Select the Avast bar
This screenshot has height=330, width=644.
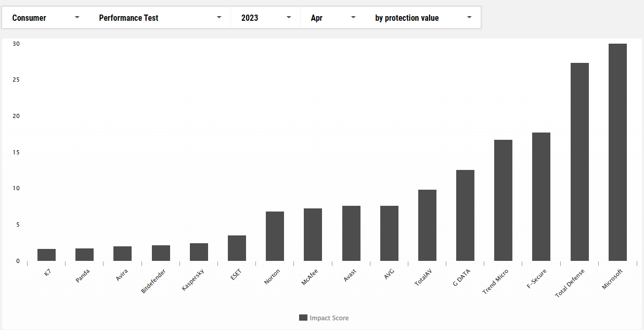[351, 233]
